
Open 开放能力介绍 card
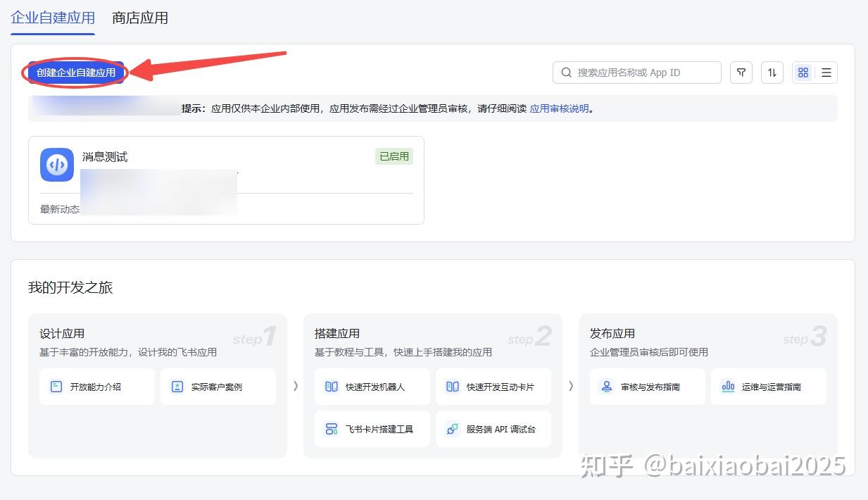97,387
